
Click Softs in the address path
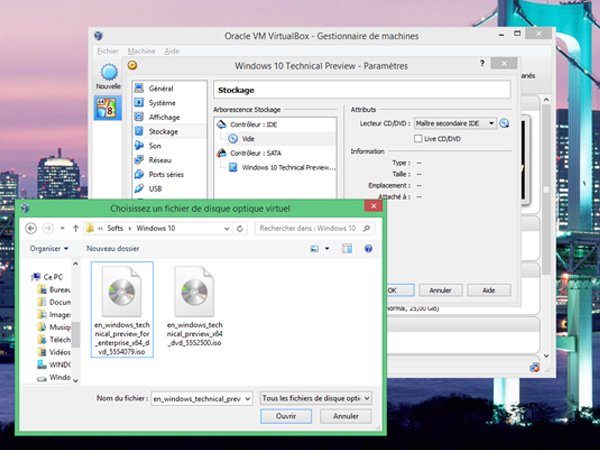click(x=115, y=228)
